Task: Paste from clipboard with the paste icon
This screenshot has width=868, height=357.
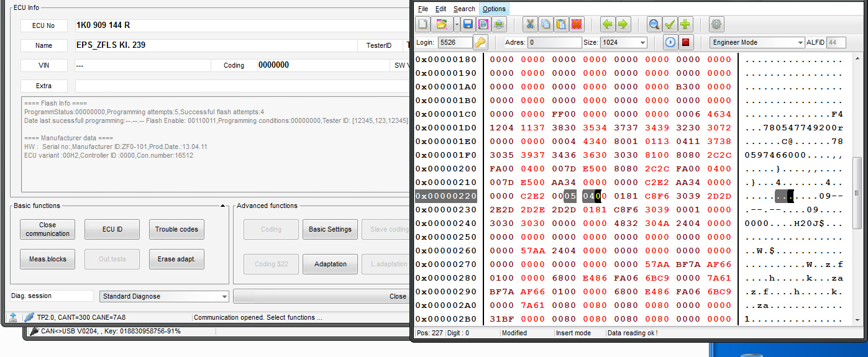Action: tap(561, 24)
